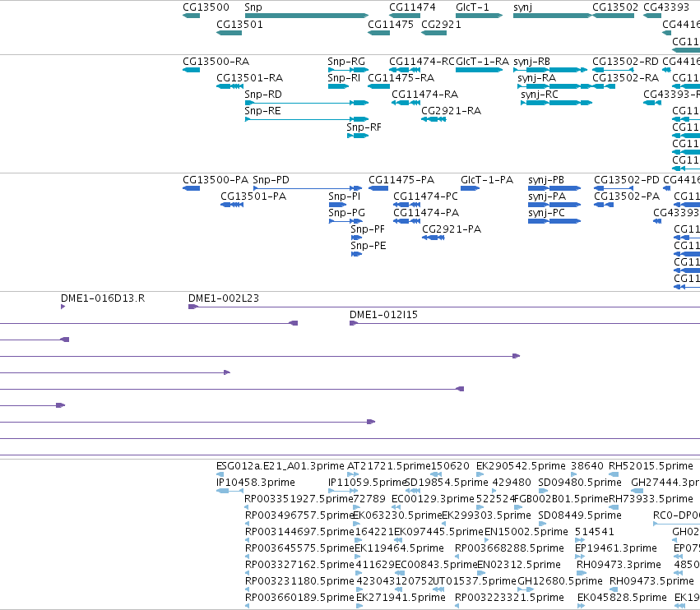Select the CG13502 gene label
This screenshot has width=700, height=610.
tap(615, 7)
